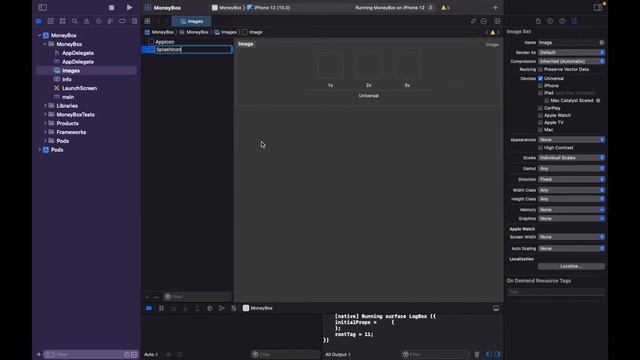Open the Issue navigator warning icon
This screenshot has height=360, width=640.
coord(87,21)
